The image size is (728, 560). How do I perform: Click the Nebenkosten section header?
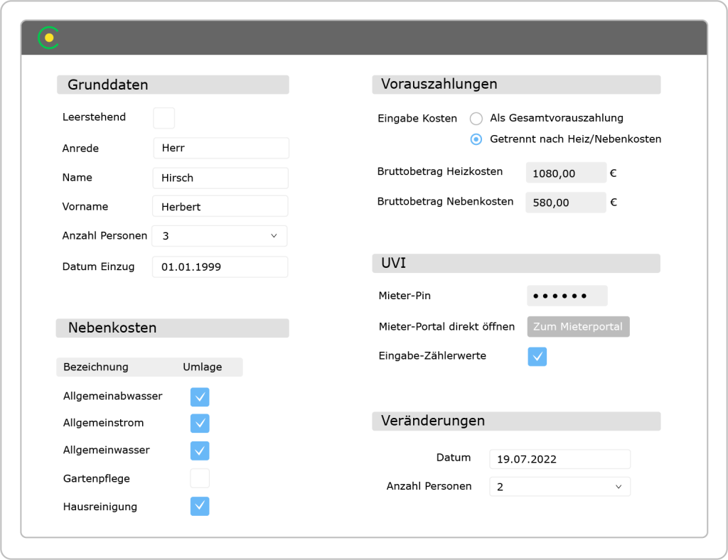point(172,328)
